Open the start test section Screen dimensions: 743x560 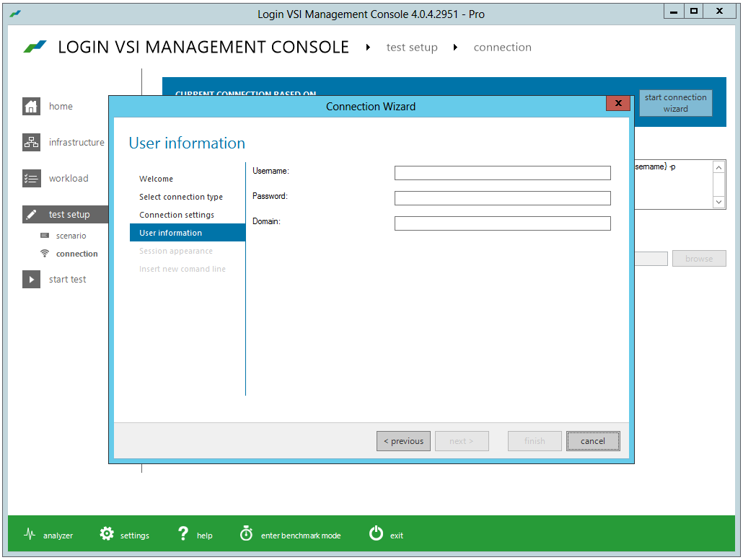tap(67, 280)
